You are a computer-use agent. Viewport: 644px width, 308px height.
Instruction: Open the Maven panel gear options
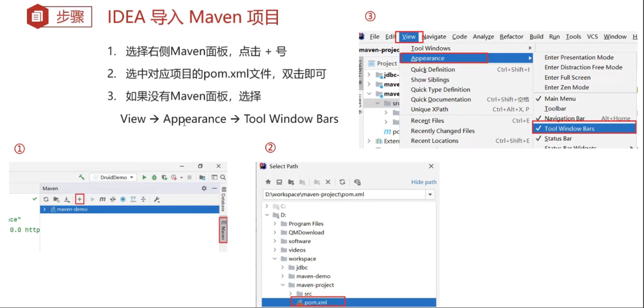point(204,188)
